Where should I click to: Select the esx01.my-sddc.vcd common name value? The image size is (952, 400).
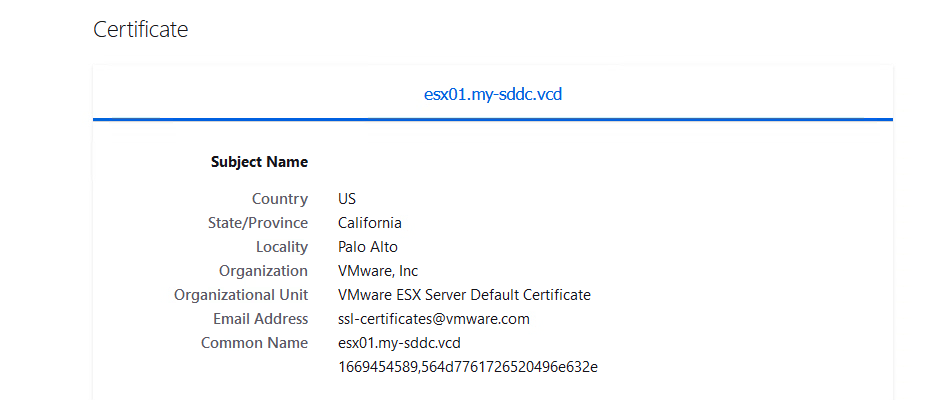(400, 343)
